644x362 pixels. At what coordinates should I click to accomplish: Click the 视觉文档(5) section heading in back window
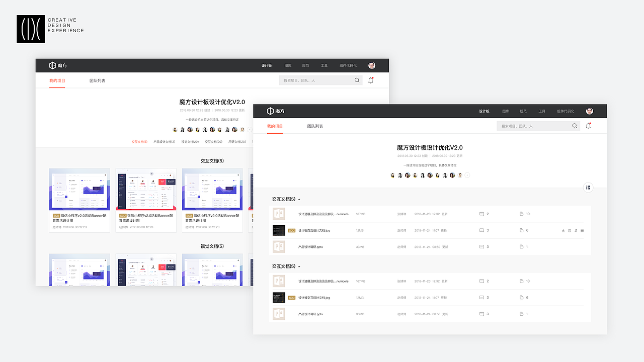212,246
